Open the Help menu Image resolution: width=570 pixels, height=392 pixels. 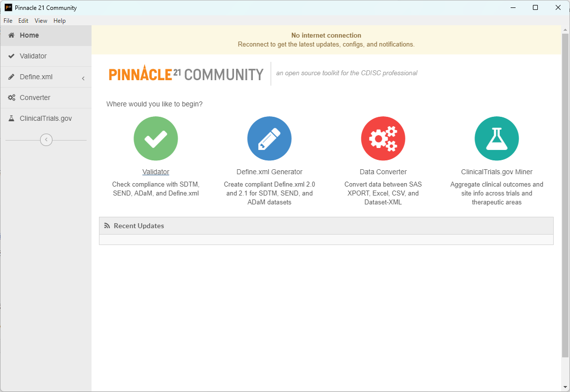click(x=59, y=21)
